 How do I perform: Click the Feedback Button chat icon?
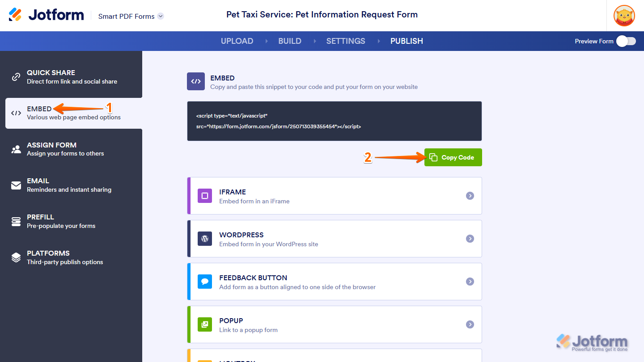click(x=205, y=282)
